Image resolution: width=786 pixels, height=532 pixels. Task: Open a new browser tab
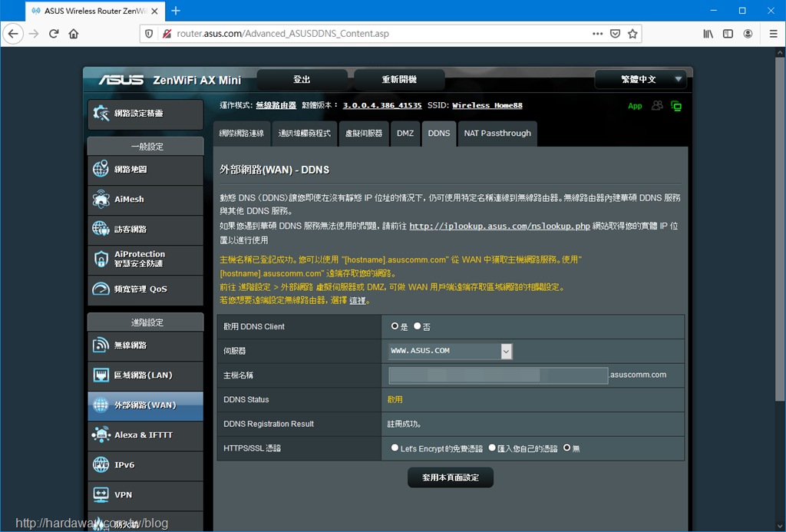(176, 11)
